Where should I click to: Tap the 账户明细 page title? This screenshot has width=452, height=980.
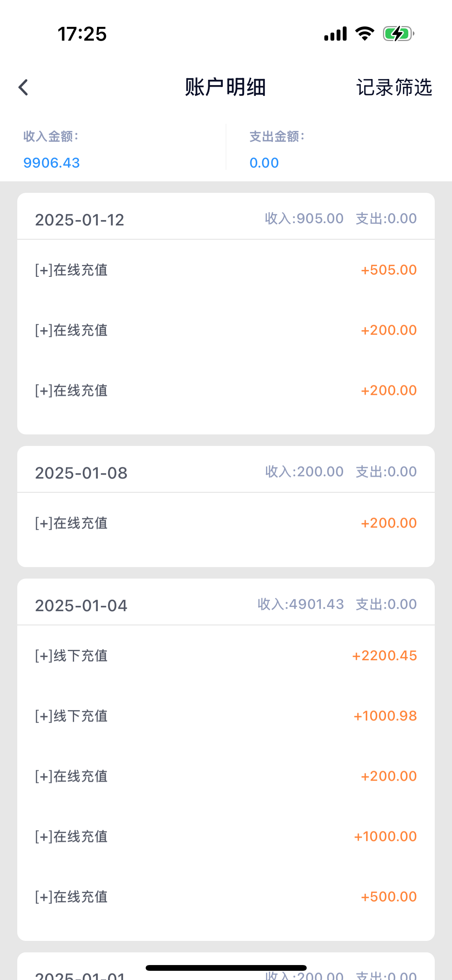(225, 87)
